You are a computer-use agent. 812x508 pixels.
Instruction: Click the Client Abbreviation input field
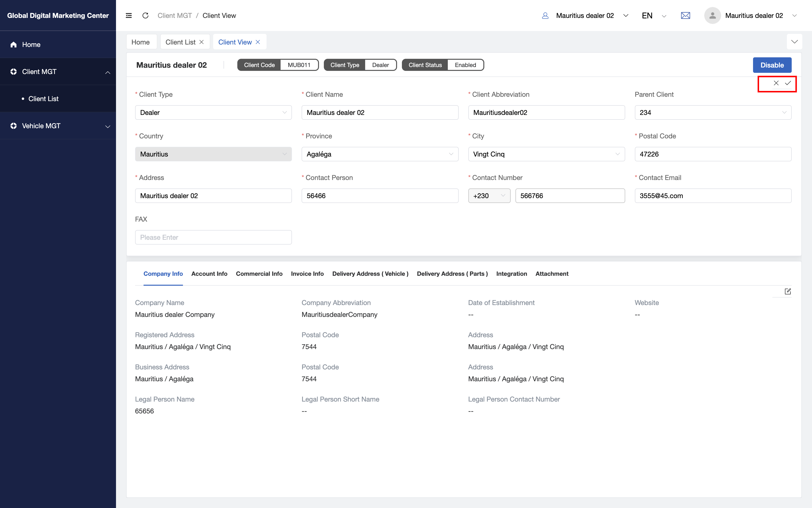tap(546, 112)
